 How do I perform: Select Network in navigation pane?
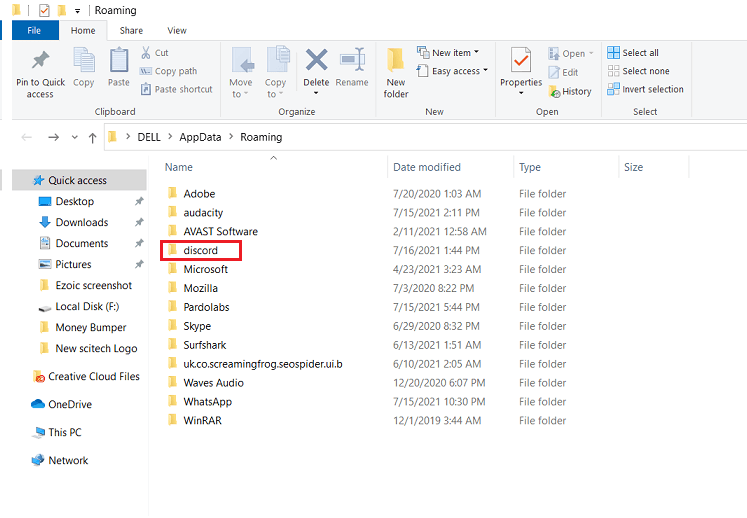[x=60, y=460]
